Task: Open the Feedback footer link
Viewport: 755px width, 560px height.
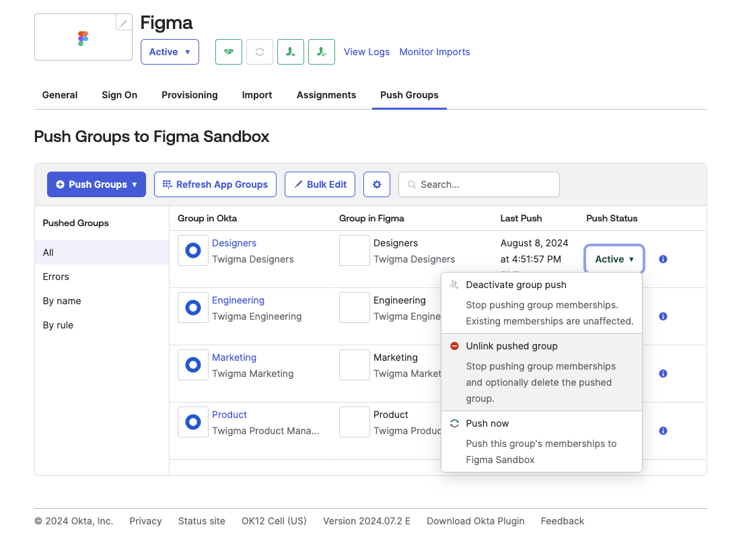Action: coord(563,521)
